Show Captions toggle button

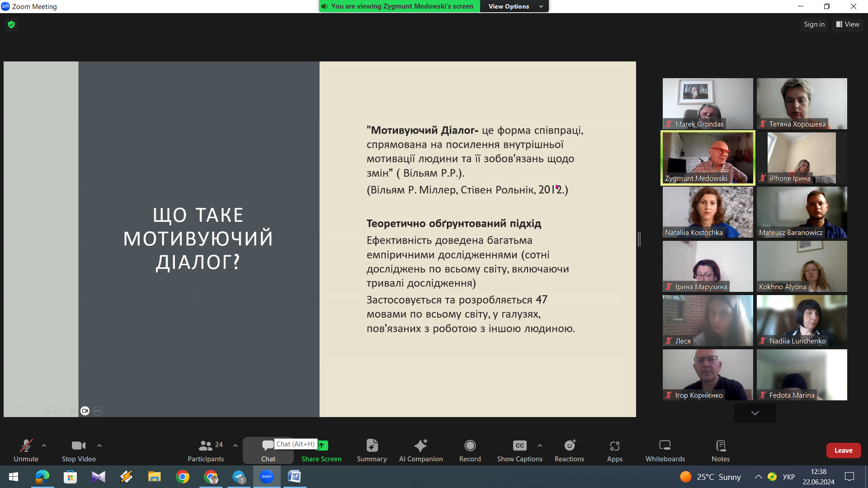pos(519,450)
